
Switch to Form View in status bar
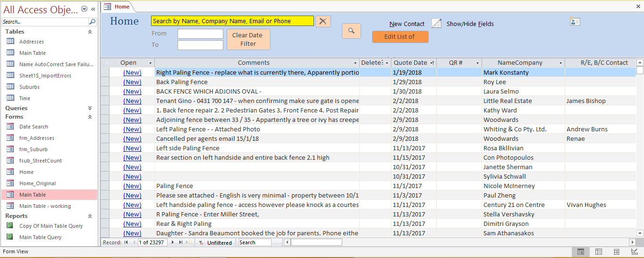tap(581, 252)
